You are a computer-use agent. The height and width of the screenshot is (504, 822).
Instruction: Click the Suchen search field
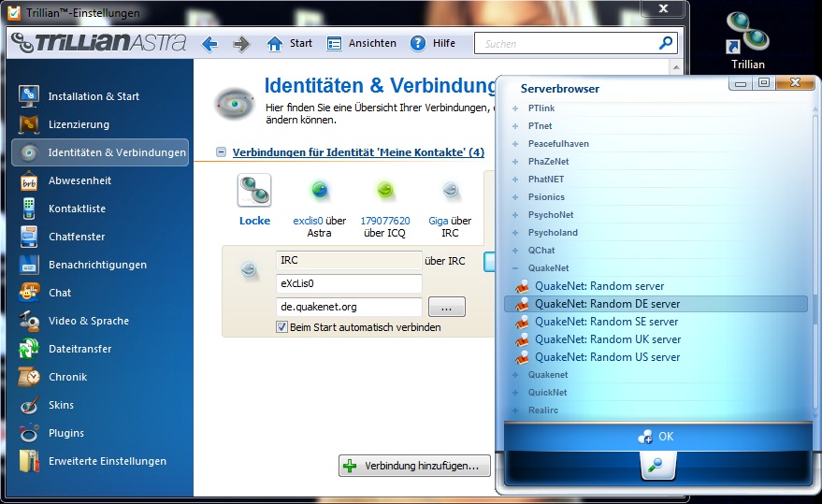tap(566, 44)
